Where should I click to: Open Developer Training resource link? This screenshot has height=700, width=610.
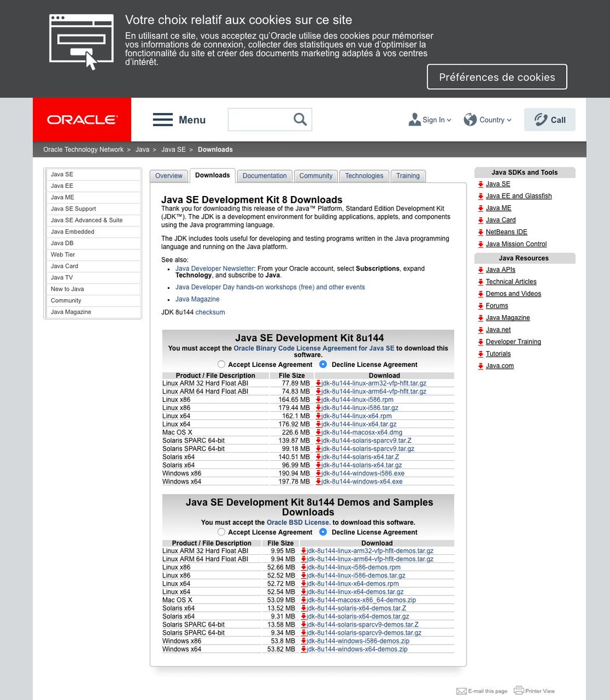[x=513, y=342]
